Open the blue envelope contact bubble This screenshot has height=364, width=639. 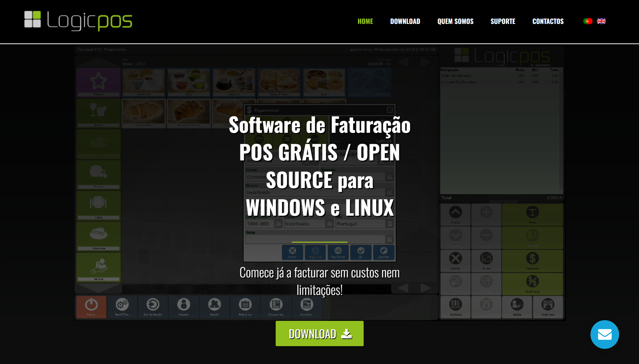click(604, 334)
